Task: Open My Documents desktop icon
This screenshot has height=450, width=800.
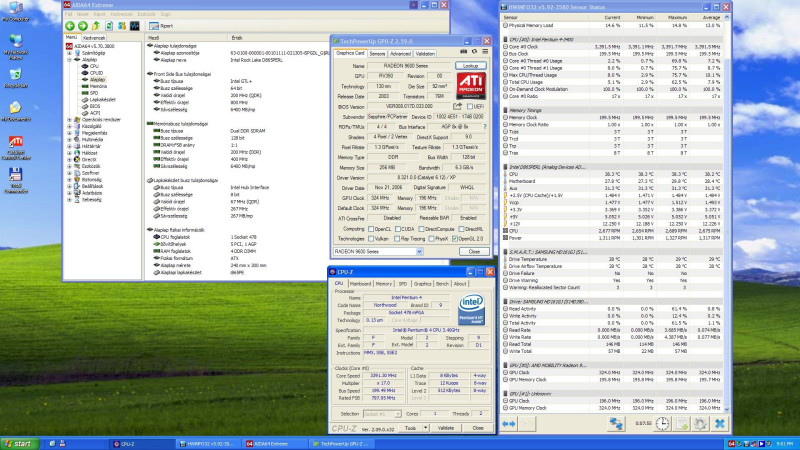Action: click(x=16, y=112)
